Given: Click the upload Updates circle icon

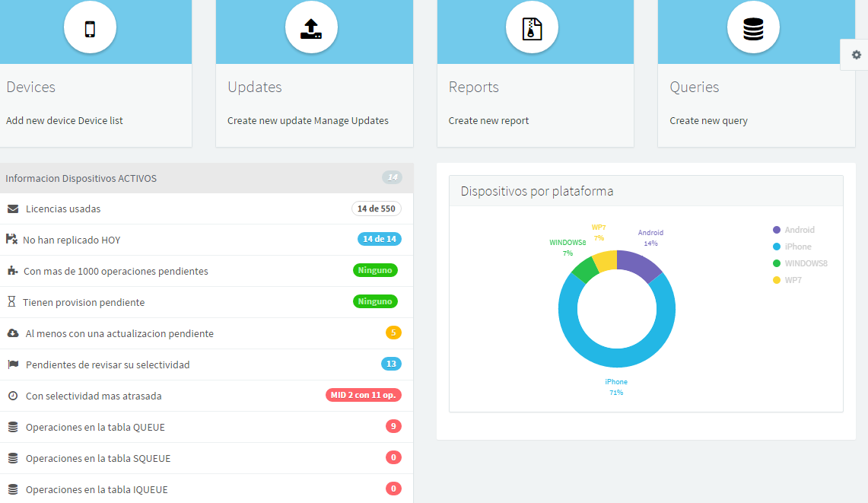Looking at the screenshot, I should 311,28.
